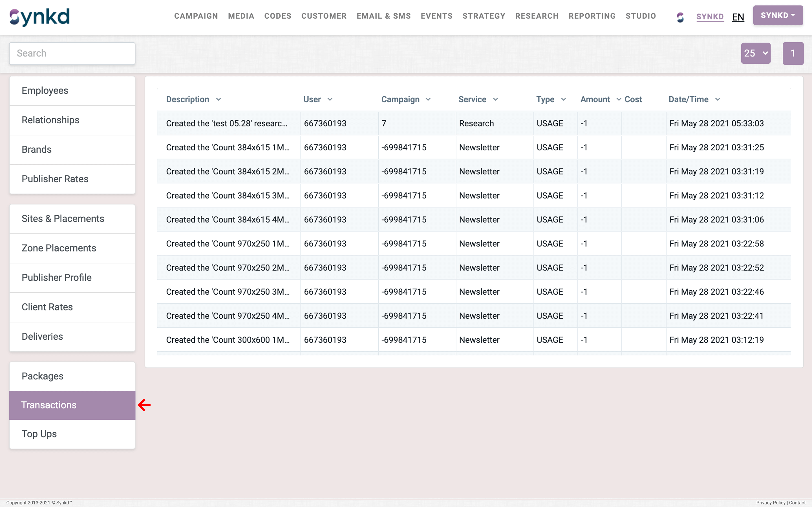Open the '25' results-per-page dropdown
Viewport: 812px width, 507px height.
click(x=755, y=53)
